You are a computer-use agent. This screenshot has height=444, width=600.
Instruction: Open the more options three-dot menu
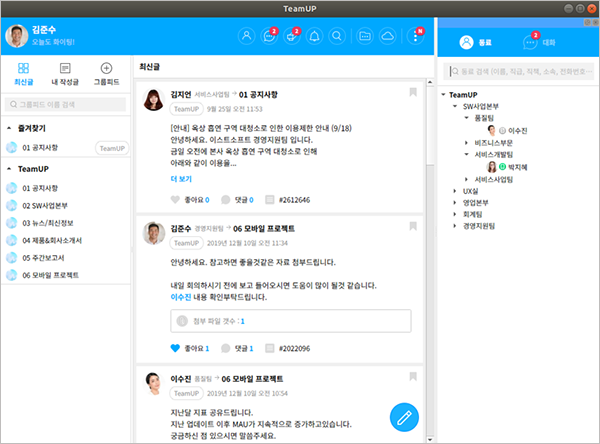[x=416, y=36]
